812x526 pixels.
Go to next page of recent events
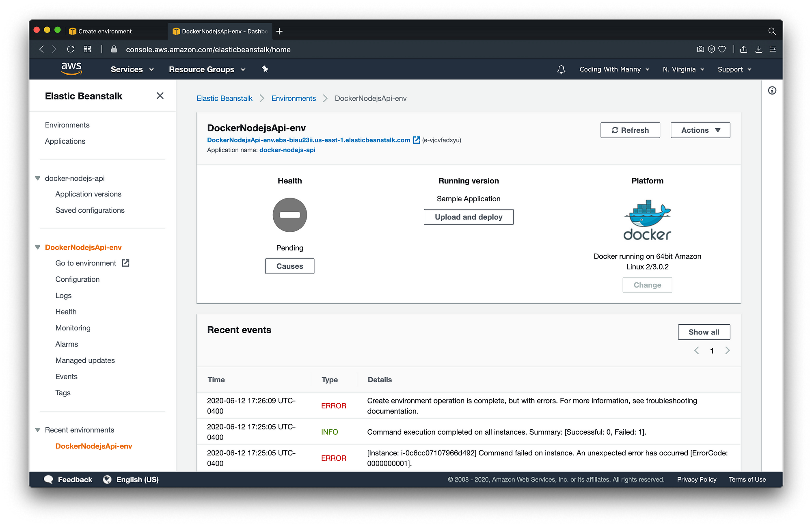click(x=727, y=351)
